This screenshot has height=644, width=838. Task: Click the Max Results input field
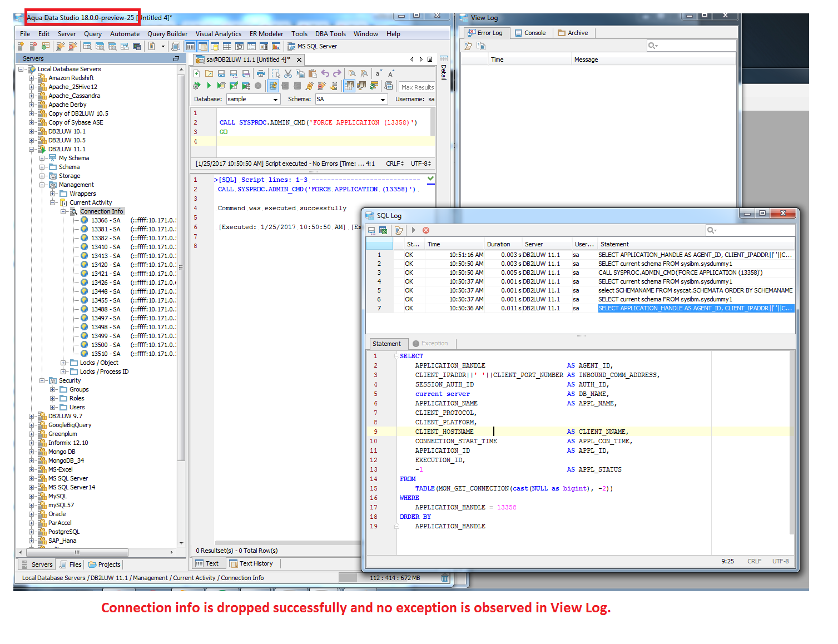pyautogui.click(x=417, y=87)
